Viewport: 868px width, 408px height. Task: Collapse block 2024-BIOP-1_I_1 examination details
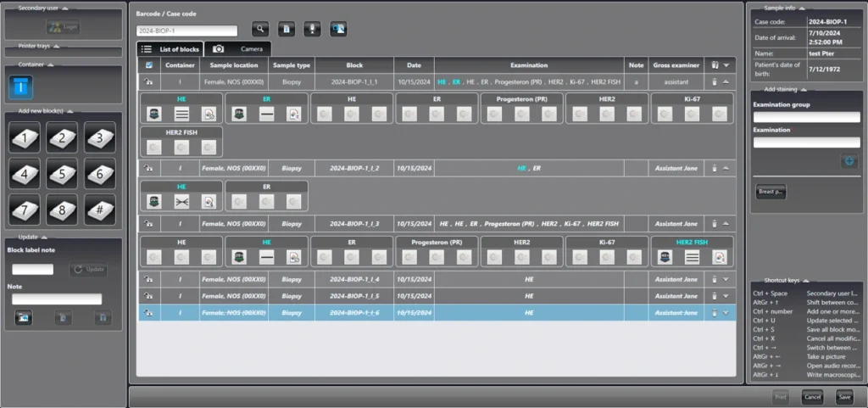(x=726, y=82)
